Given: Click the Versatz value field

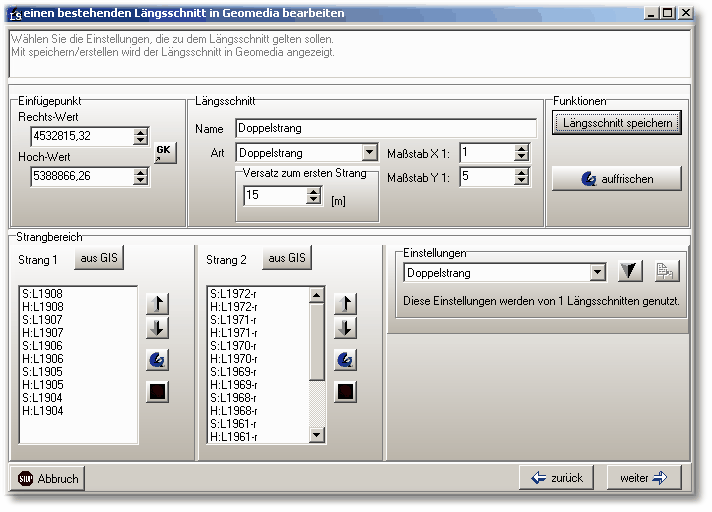Looking at the screenshot, I should coord(275,196).
